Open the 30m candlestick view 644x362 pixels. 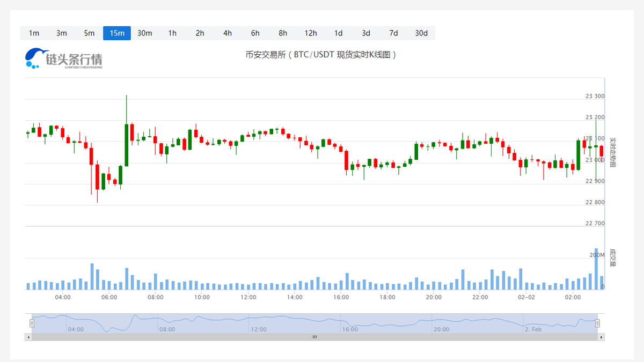(x=144, y=33)
